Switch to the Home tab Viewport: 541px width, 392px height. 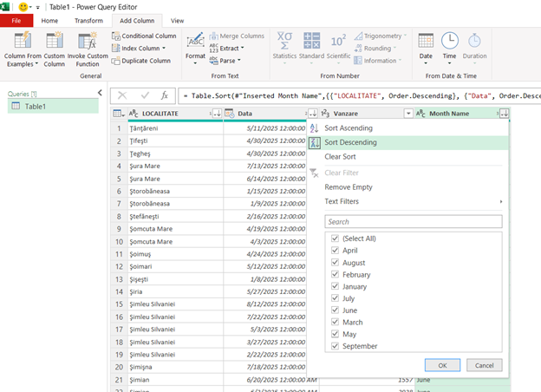click(x=49, y=21)
